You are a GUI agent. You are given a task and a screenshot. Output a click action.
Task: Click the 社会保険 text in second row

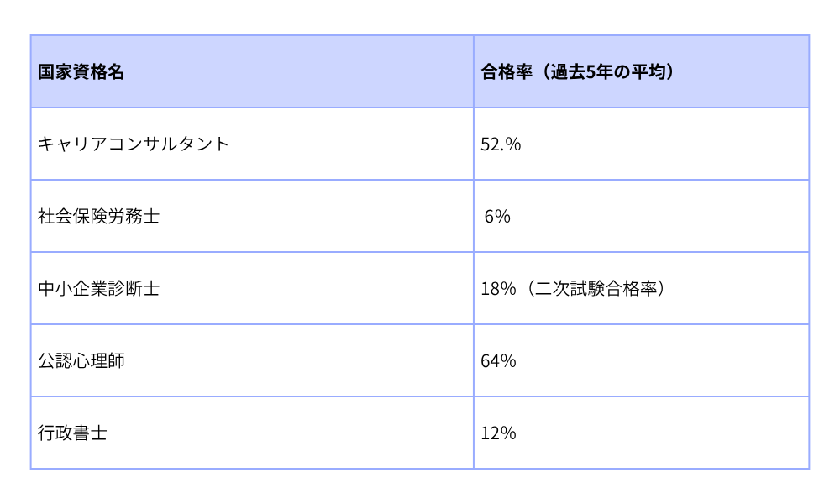click(x=73, y=217)
